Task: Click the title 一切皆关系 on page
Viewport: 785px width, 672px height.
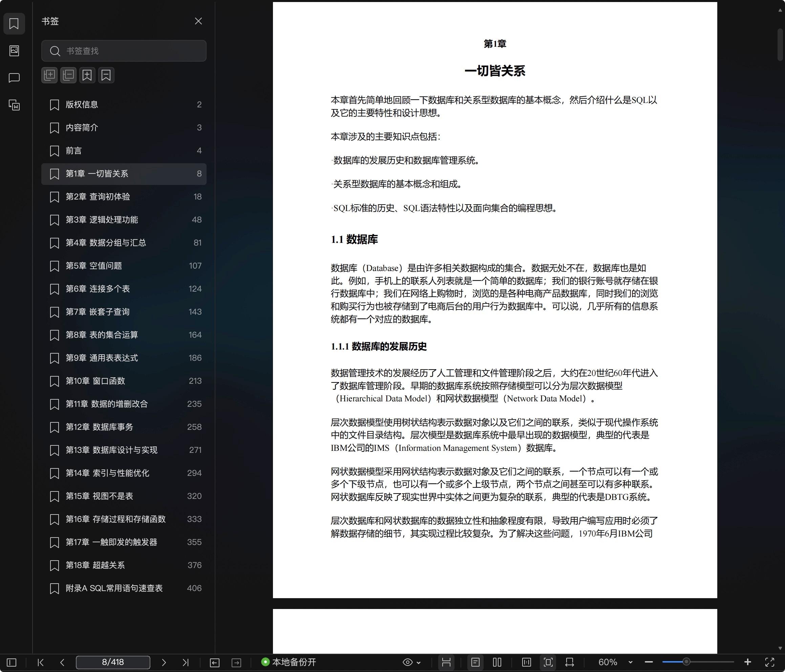Action: (x=495, y=71)
